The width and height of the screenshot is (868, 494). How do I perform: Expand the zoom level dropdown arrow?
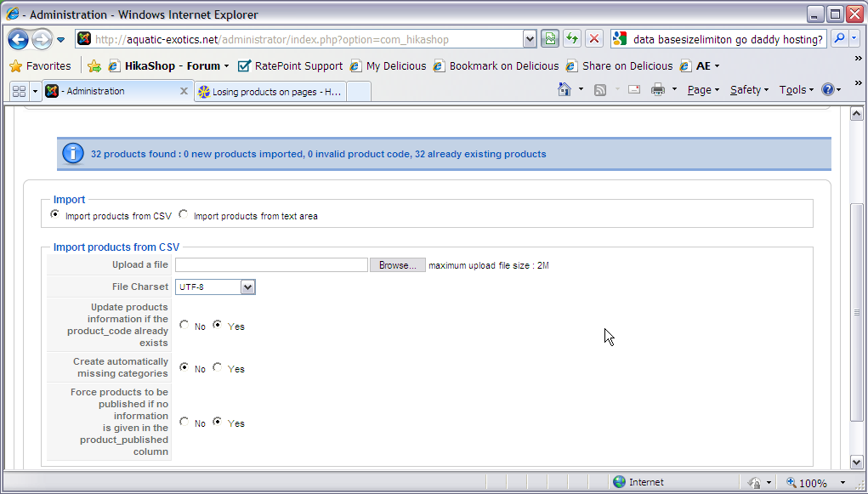point(843,483)
